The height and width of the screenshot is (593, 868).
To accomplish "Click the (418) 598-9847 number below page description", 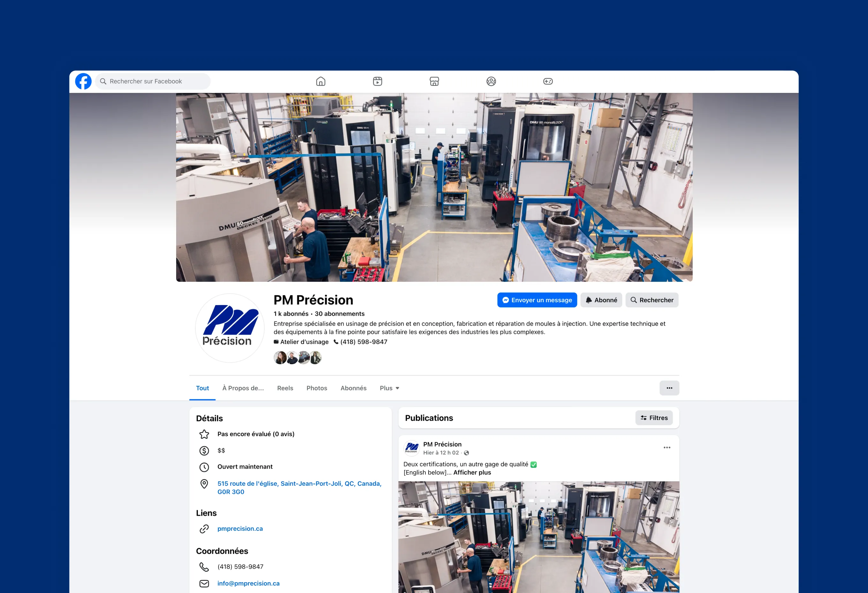I will click(x=364, y=342).
